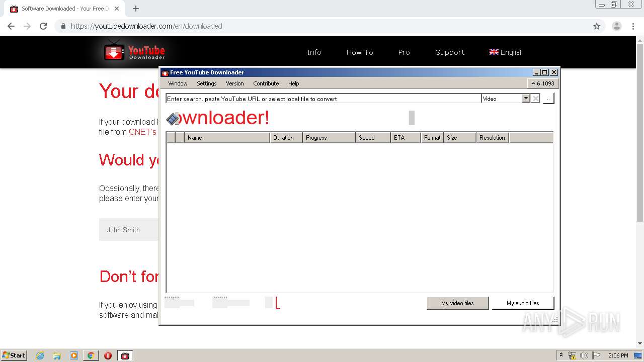Switch to Chrome in taskbar
This screenshot has width=644, height=362.
91,355
